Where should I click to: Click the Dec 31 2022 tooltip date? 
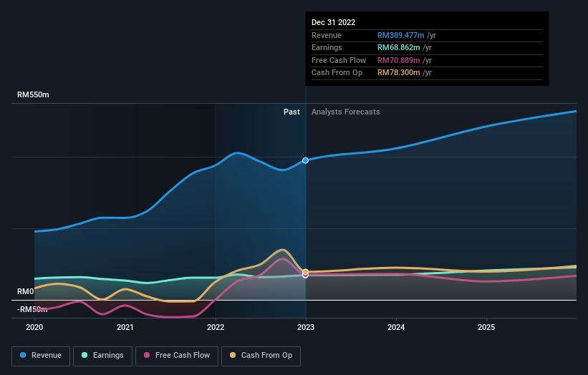[333, 22]
